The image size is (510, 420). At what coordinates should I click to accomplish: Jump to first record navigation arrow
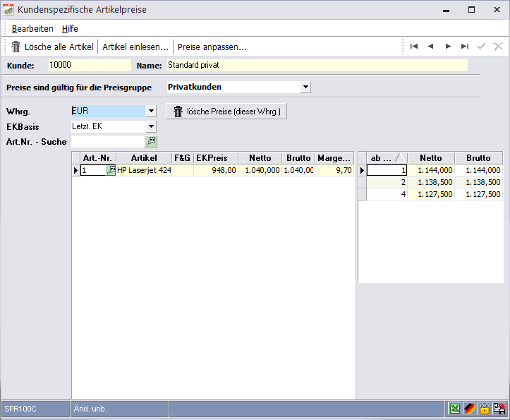[414, 46]
